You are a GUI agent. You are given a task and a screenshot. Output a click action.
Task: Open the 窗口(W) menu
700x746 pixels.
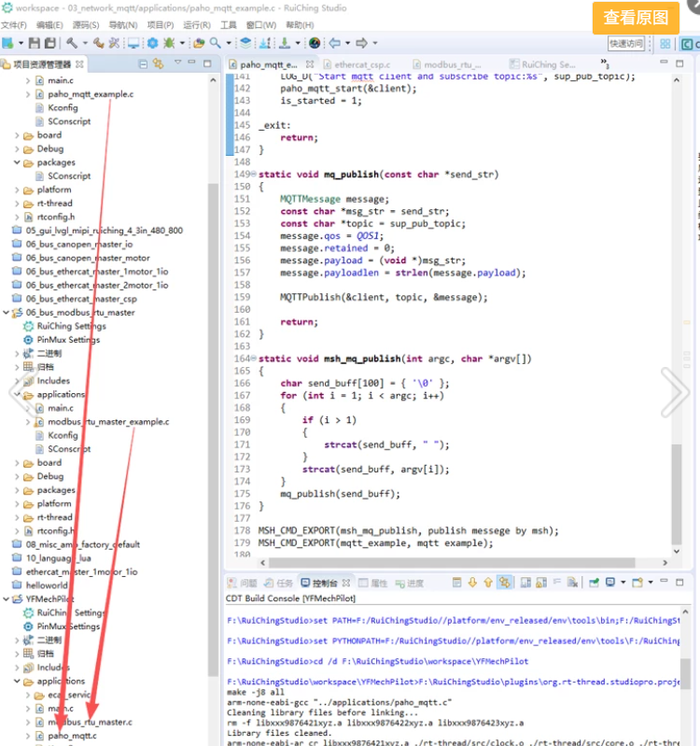click(261, 24)
